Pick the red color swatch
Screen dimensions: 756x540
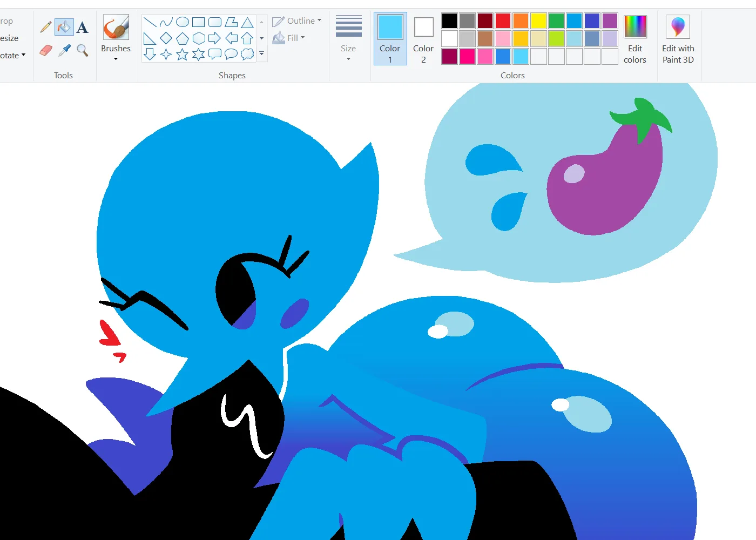point(503,21)
